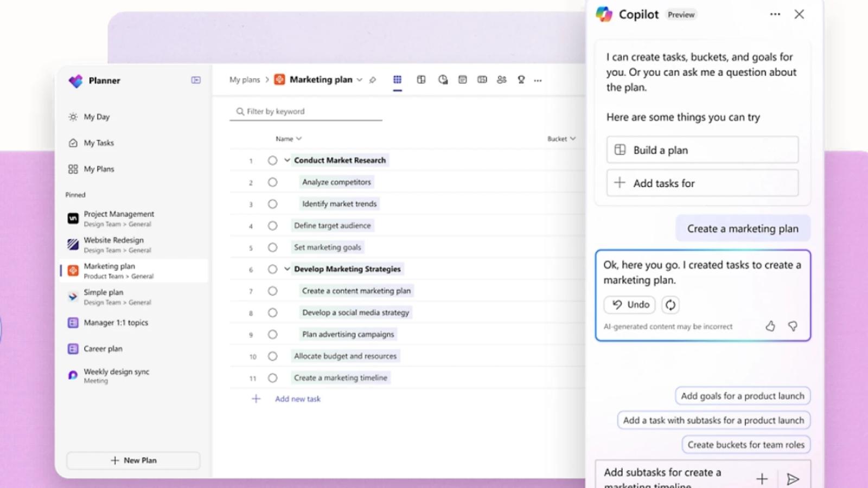868x488 pixels.
Task: Mark Analyze competitors task complete
Action: (x=272, y=182)
